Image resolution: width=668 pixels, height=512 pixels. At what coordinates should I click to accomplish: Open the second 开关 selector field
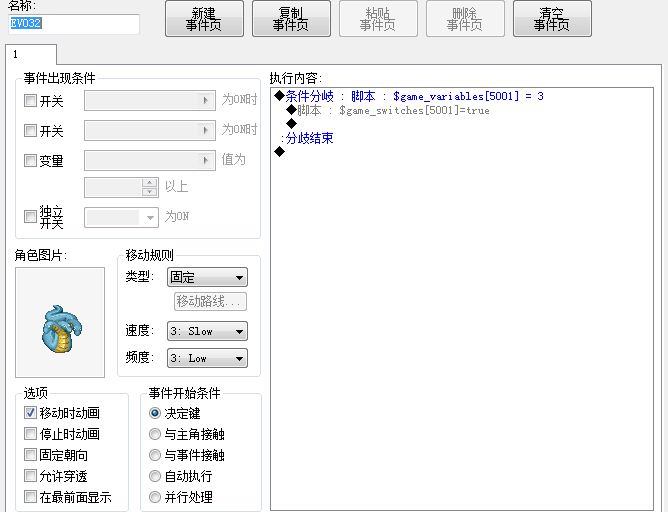tap(150, 130)
